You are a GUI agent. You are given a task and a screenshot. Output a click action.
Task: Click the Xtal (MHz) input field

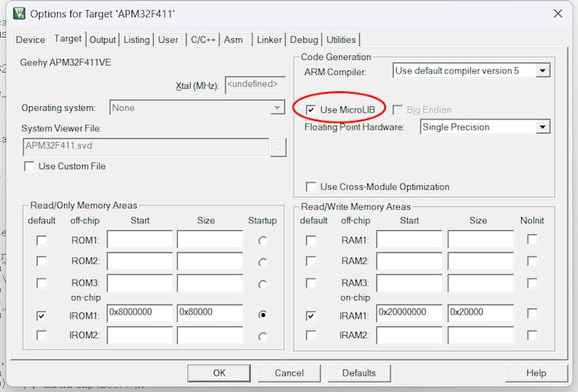(255, 85)
